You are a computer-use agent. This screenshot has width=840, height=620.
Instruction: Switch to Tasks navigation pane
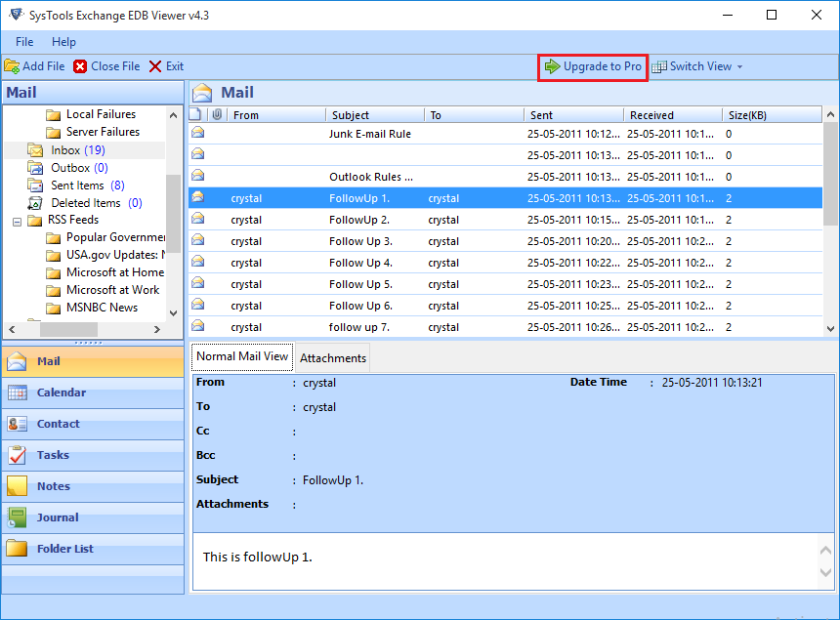tap(93, 455)
